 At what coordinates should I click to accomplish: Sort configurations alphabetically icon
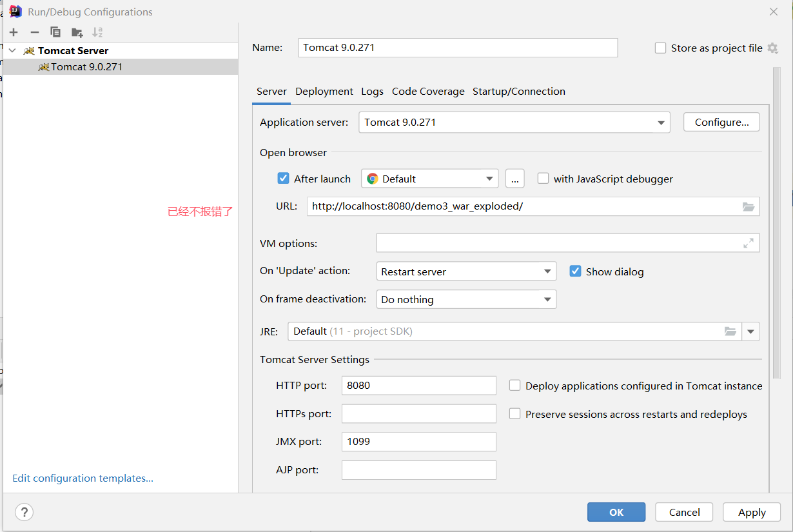[x=97, y=32]
